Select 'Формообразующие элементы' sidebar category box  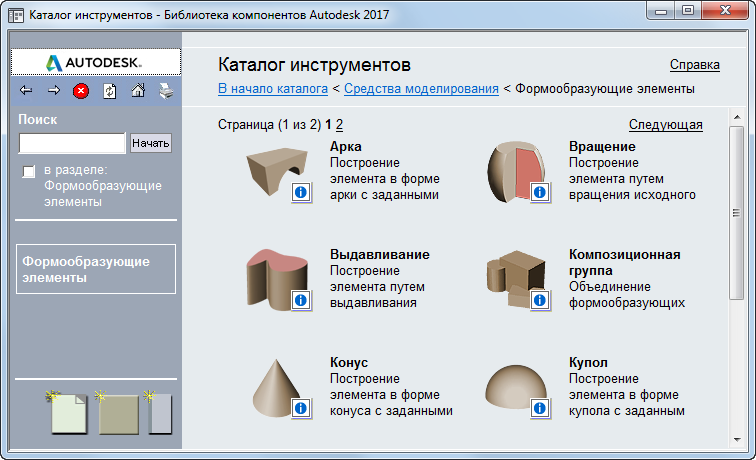[x=96, y=269]
